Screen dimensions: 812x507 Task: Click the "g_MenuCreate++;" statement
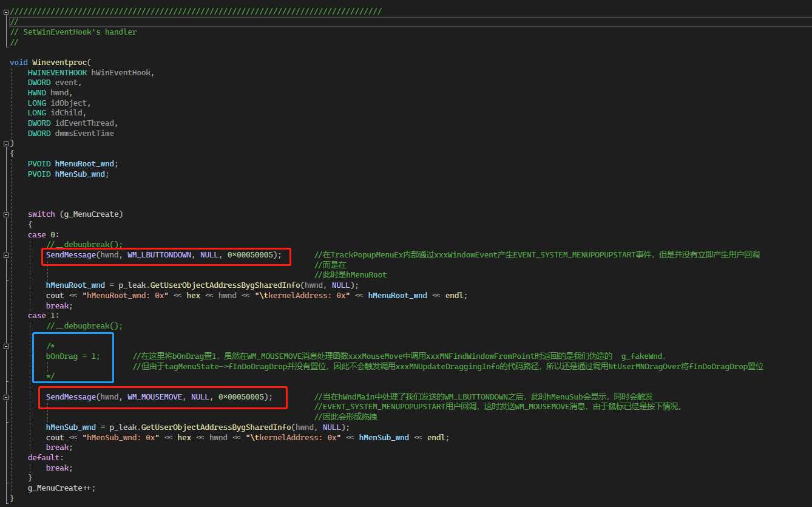[x=62, y=488]
